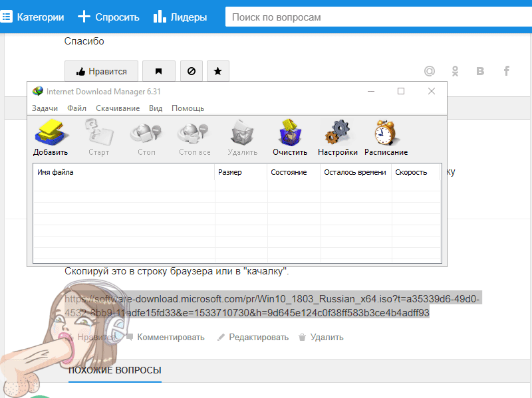Click the Стоп все toolbar icon

194,137
